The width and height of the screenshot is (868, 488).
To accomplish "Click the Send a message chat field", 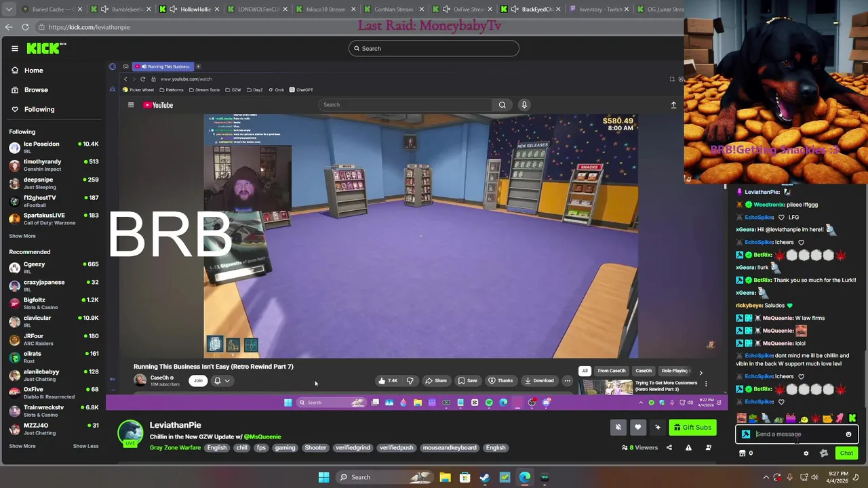I will coord(798,434).
